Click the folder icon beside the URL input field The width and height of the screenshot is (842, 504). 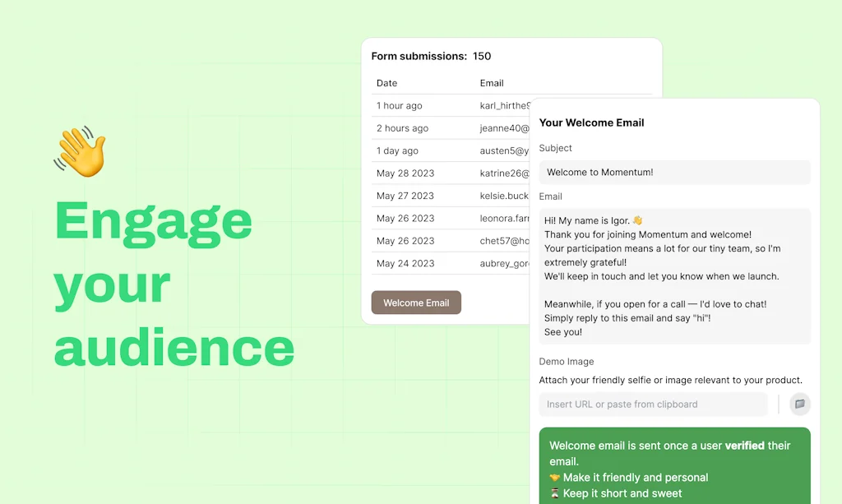(x=799, y=405)
